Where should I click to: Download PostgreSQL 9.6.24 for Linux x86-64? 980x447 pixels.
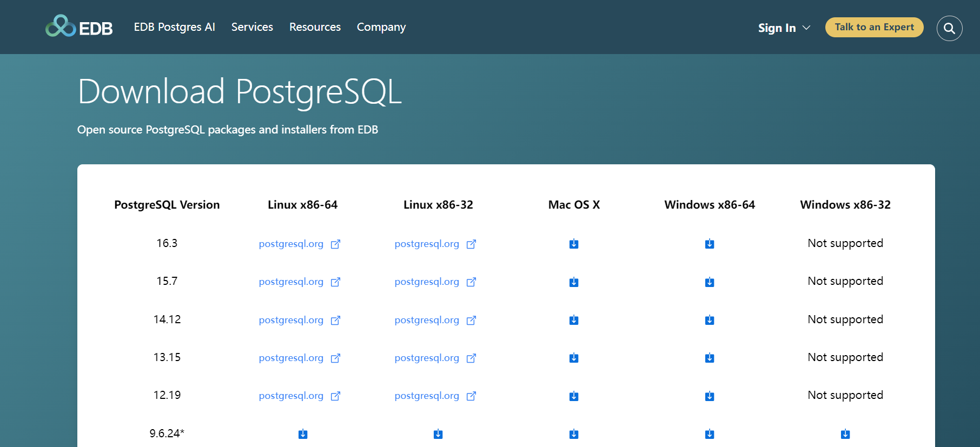[303, 434]
